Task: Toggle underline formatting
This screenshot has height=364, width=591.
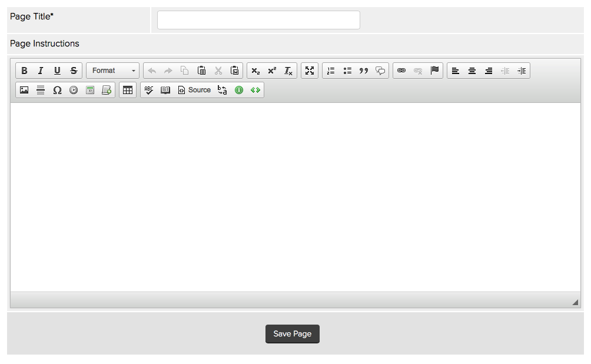Action: 57,71
